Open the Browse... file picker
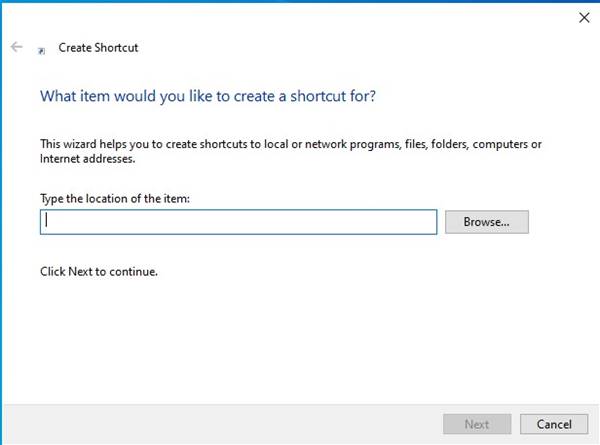This screenshot has width=600, height=445. [487, 222]
